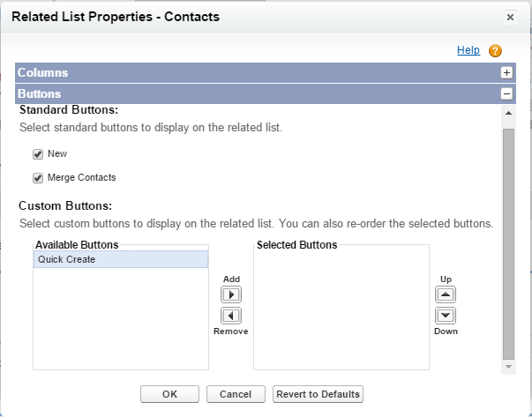Expand the Columns section plus icon
This screenshot has height=417, width=532.
[506, 73]
